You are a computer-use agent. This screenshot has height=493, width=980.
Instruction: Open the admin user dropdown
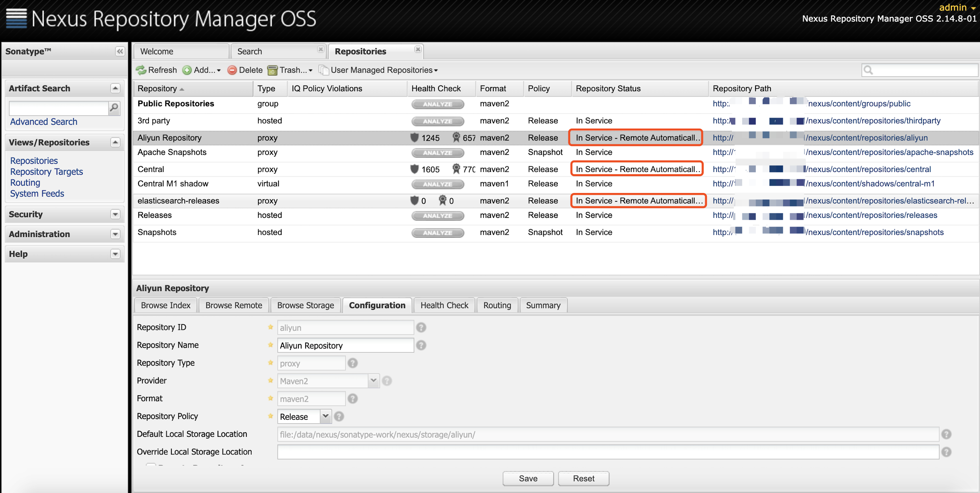pyautogui.click(x=957, y=7)
